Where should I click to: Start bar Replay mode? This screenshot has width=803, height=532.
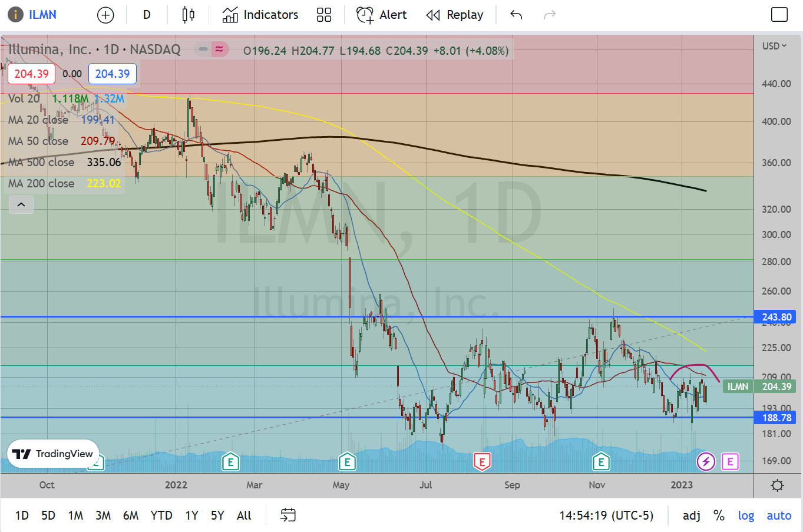tap(455, 15)
